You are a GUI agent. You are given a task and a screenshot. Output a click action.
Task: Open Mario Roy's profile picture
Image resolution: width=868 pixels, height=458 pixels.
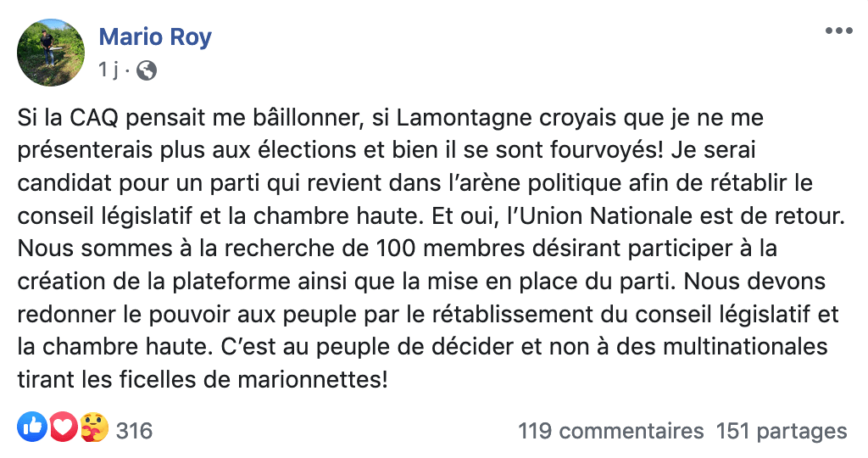tap(51, 53)
